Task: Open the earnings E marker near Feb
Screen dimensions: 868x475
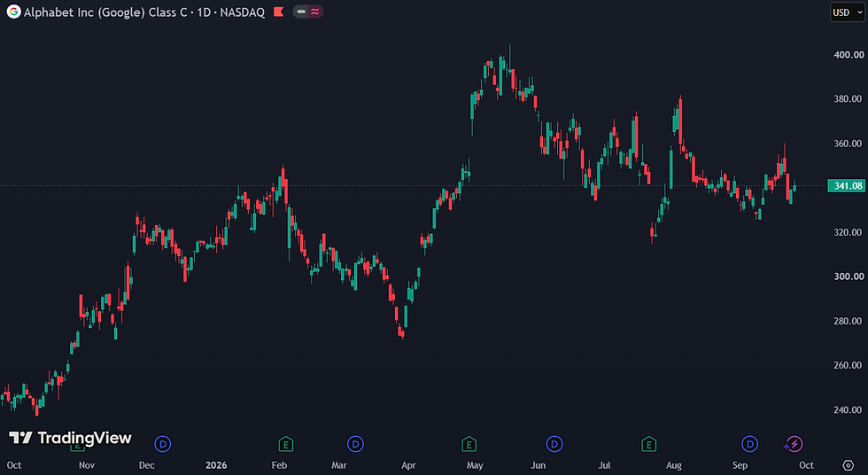Action: 285,443
